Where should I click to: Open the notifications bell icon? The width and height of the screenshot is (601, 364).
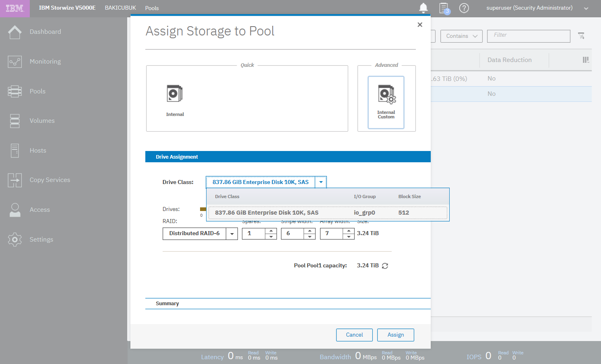(x=423, y=8)
